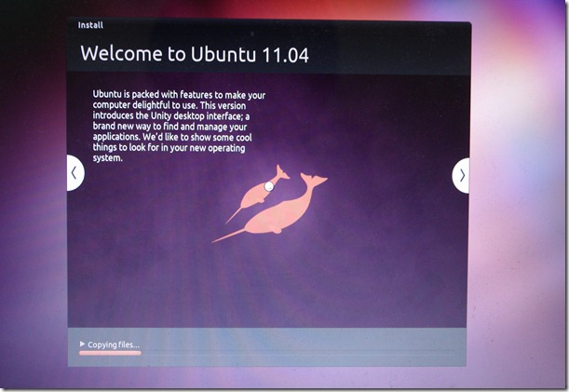569x392 pixels.
Task: Go to the next installer slide
Action: click(x=461, y=176)
